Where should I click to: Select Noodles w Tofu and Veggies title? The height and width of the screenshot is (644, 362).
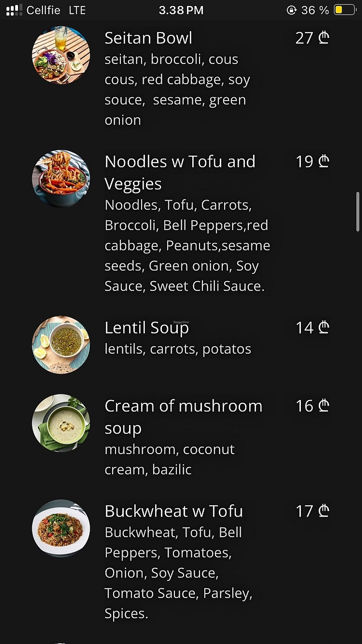click(x=180, y=173)
